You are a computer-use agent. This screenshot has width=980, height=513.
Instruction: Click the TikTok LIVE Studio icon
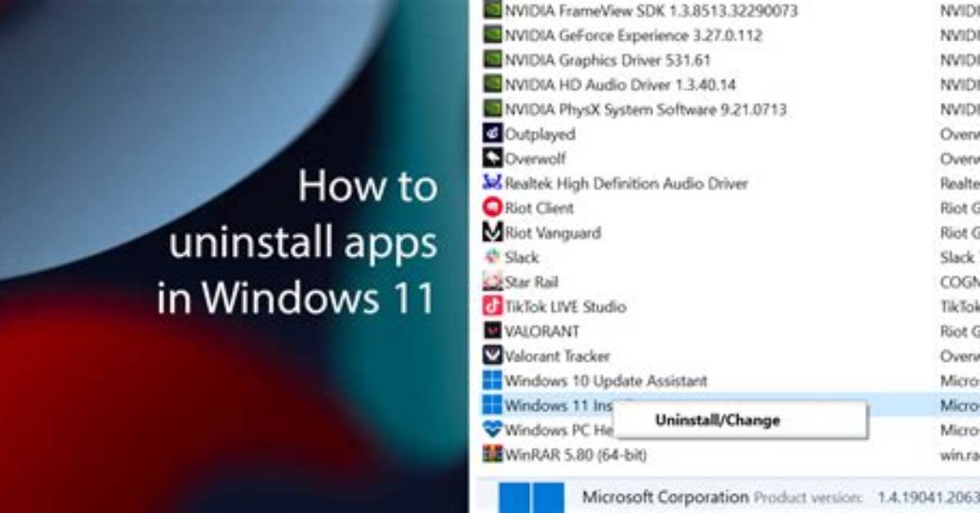point(492,306)
